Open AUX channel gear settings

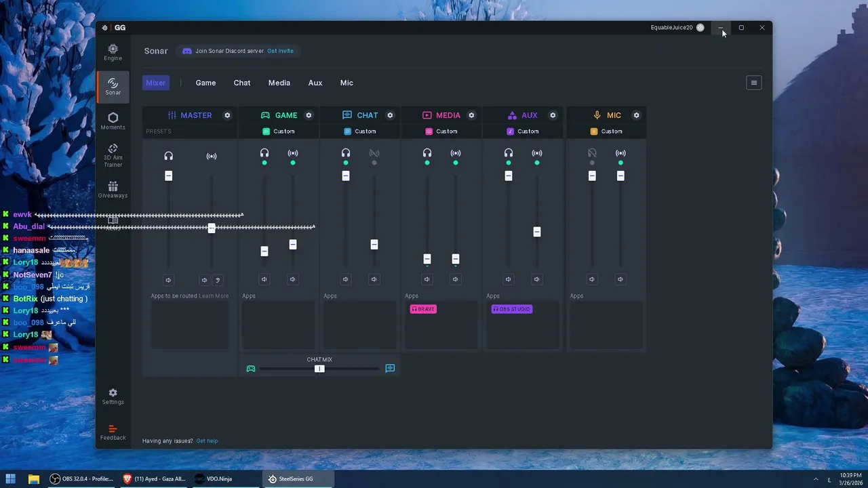tap(553, 115)
